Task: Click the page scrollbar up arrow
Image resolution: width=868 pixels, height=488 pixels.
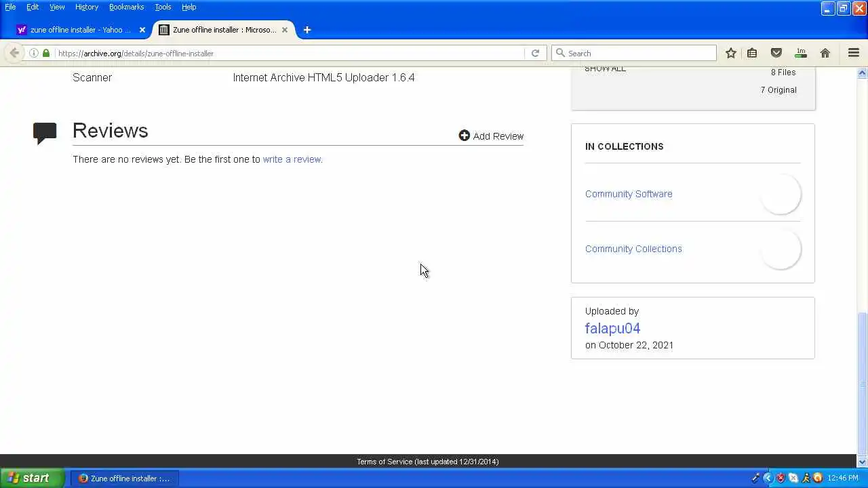Action: point(863,73)
